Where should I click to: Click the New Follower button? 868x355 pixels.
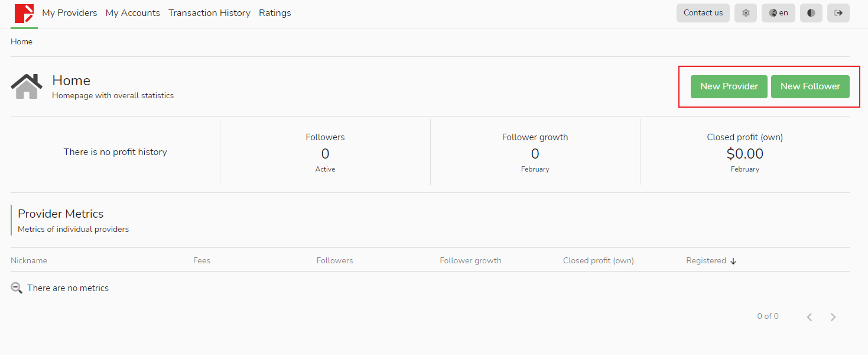(810, 86)
